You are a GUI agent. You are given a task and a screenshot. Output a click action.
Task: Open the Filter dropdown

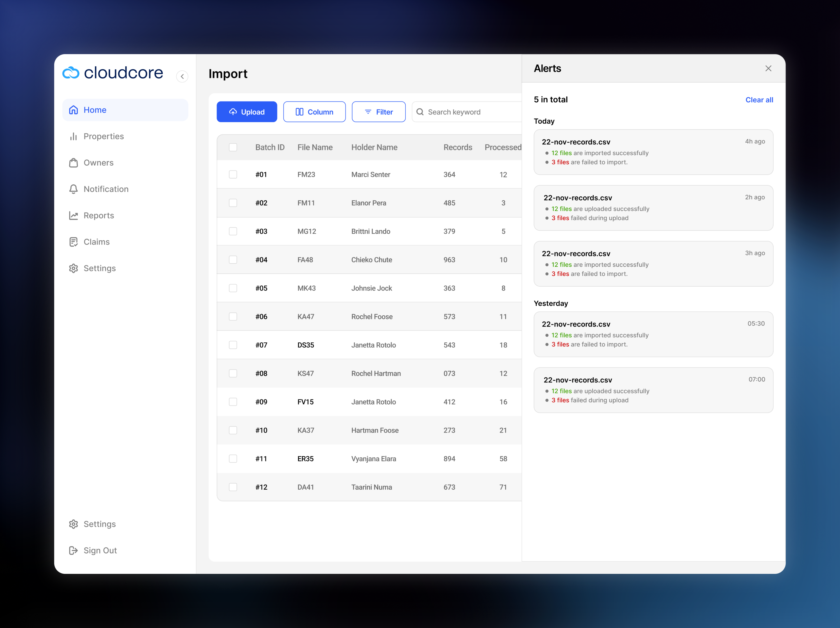point(378,112)
